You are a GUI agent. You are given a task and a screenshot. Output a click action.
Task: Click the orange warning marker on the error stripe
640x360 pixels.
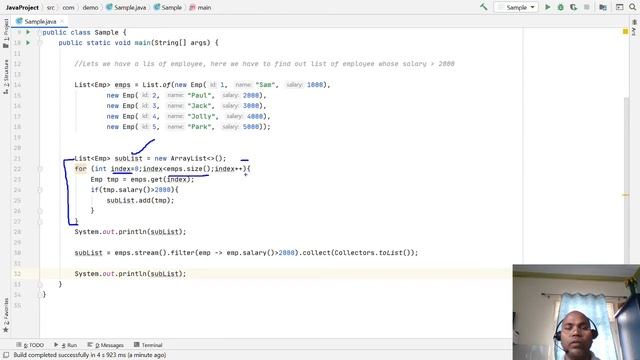[626, 195]
